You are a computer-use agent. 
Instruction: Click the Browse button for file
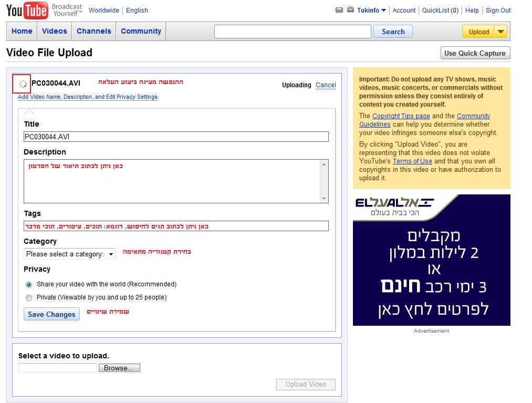[119, 368]
